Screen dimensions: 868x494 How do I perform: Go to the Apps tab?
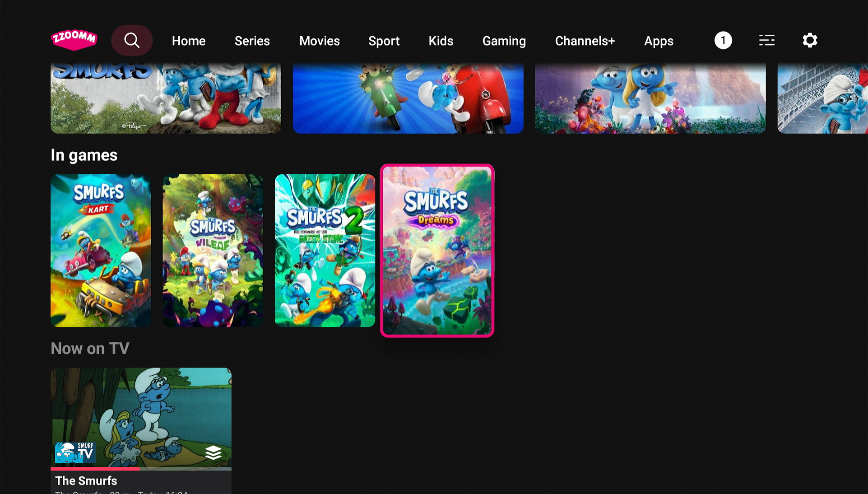659,41
